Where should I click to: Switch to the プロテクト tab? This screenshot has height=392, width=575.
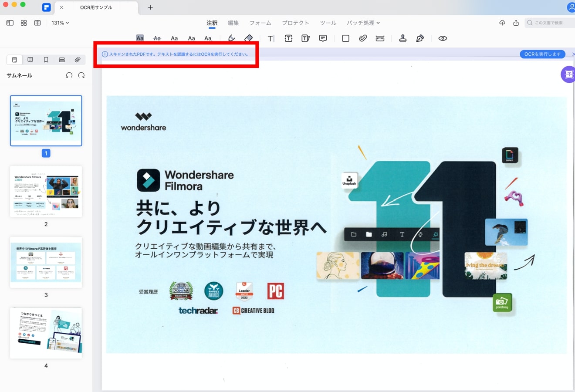(x=295, y=23)
